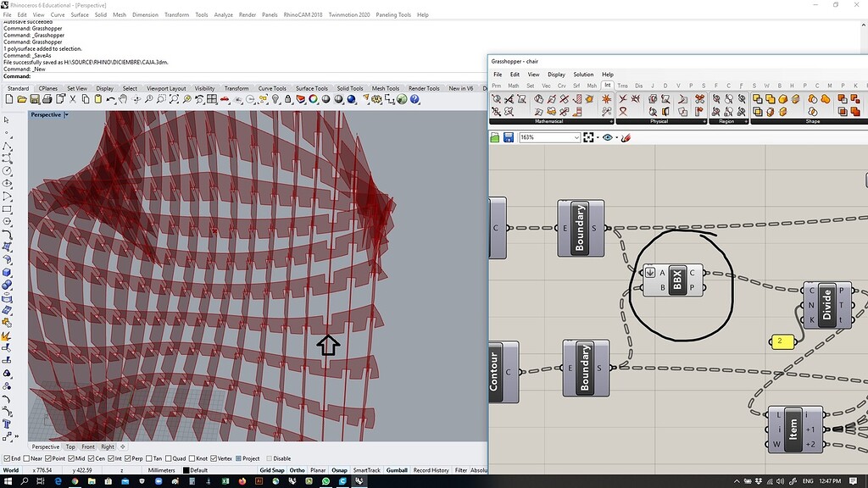Toggle Grid Snap in status bar
Screen dimensions: 868x488
pyautogui.click(x=272, y=470)
